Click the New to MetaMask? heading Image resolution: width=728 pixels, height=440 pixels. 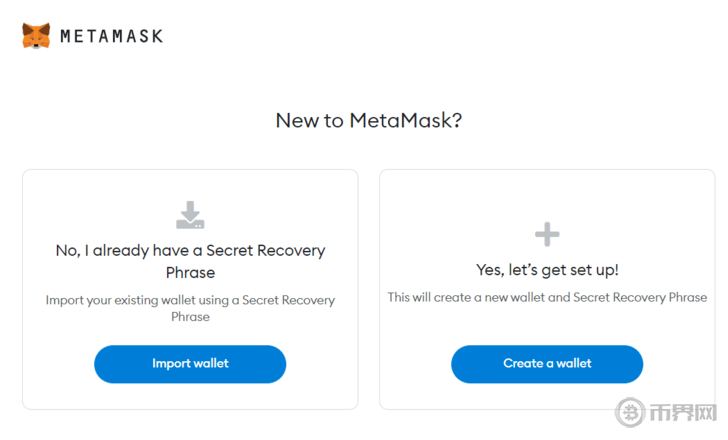coord(369,121)
